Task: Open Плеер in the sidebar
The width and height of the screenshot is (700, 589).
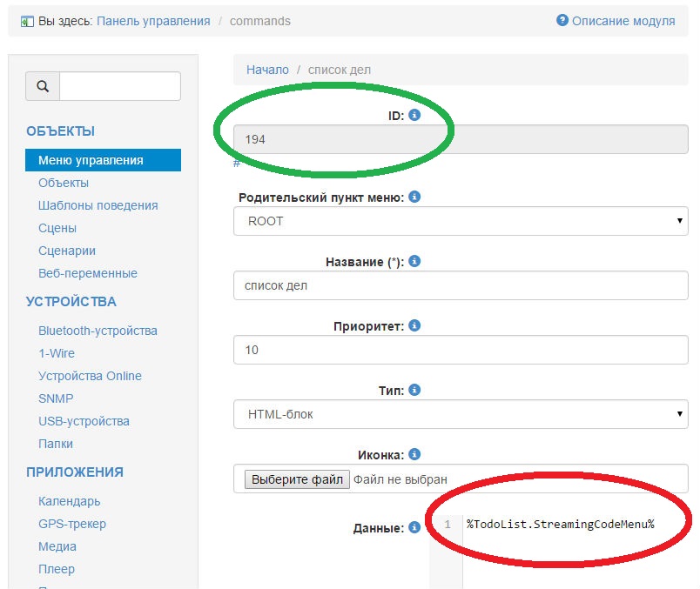Action: point(57,569)
